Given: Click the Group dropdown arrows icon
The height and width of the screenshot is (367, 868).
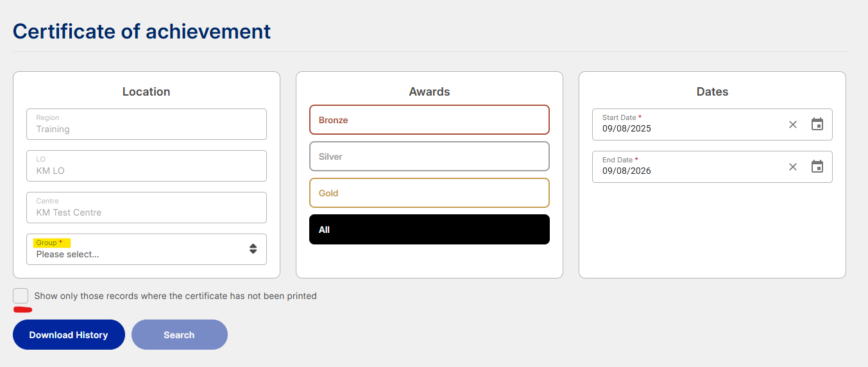Looking at the screenshot, I should (x=253, y=249).
